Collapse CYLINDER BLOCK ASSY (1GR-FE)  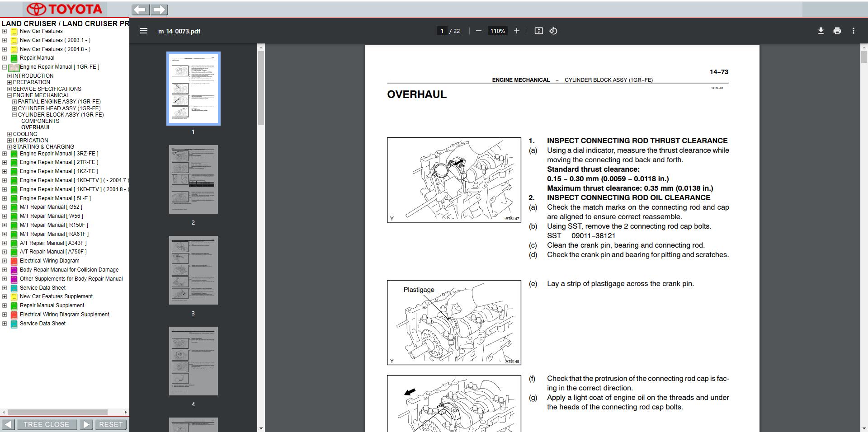point(14,115)
